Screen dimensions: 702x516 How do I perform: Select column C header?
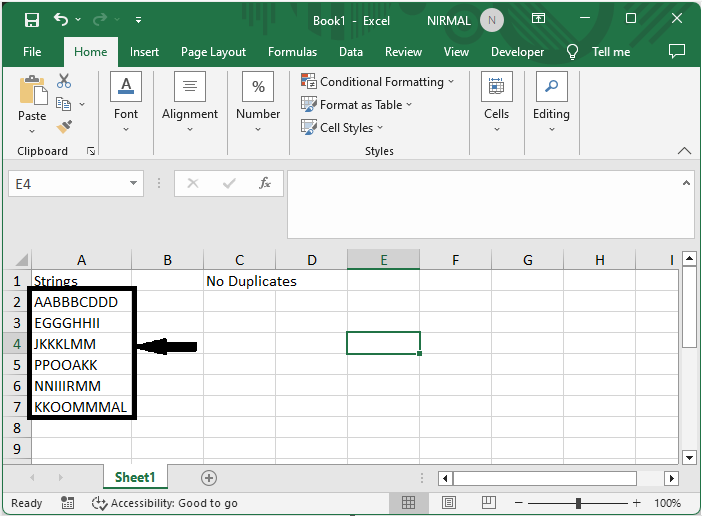(240, 260)
